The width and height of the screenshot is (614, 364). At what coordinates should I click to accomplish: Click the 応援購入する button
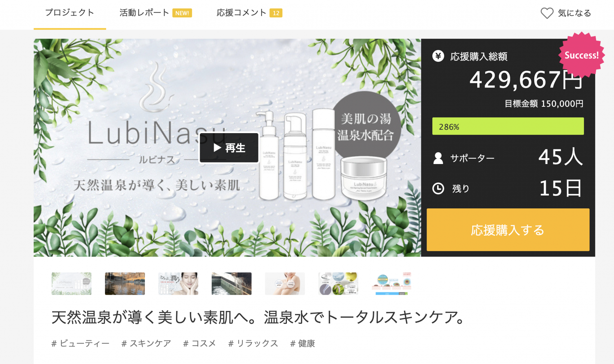click(508, 230)
